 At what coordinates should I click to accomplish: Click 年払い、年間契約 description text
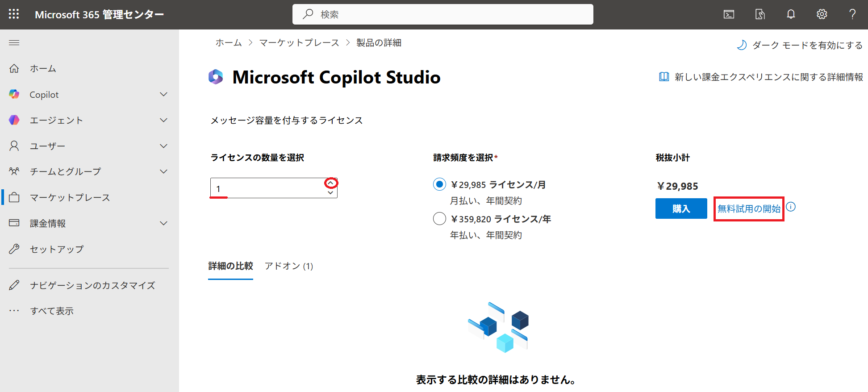point(486,235)
